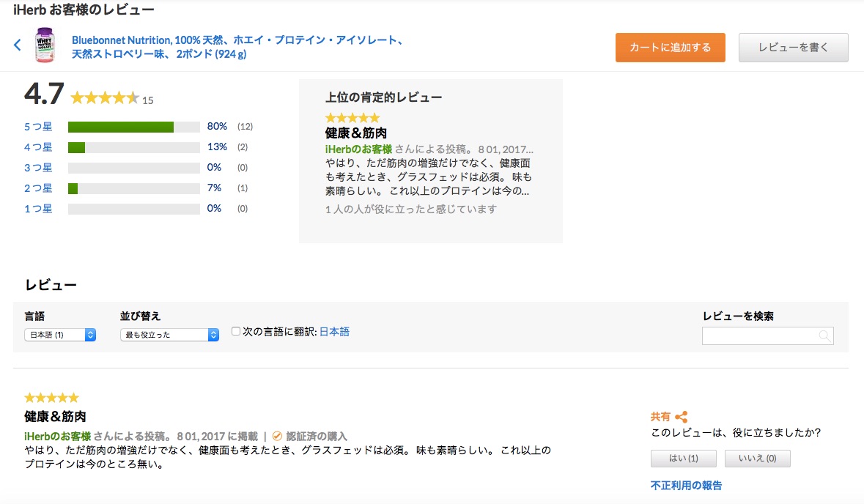The height and width of the screenshot is (504, 864).
Task: Click iHerbのお客様 author link in the review list
Action: [57, 437]
